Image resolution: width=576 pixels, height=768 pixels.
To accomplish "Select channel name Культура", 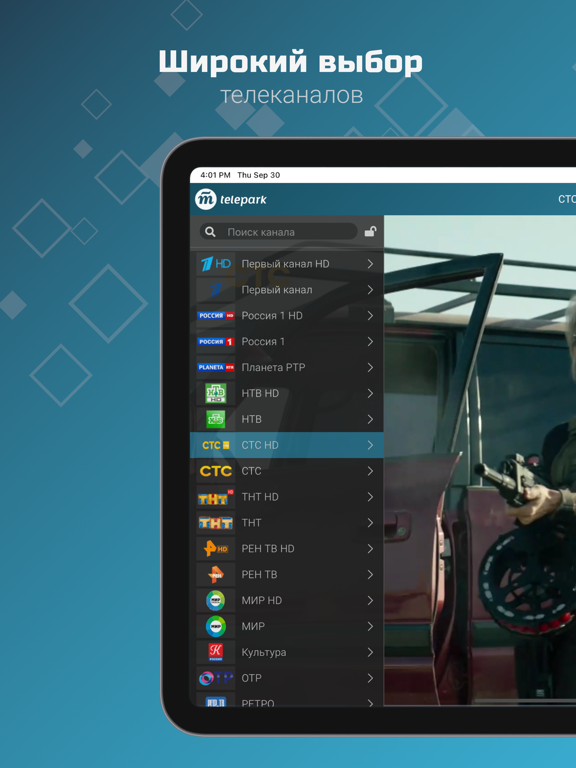I will pyautogui.click(x=264, y=652).
